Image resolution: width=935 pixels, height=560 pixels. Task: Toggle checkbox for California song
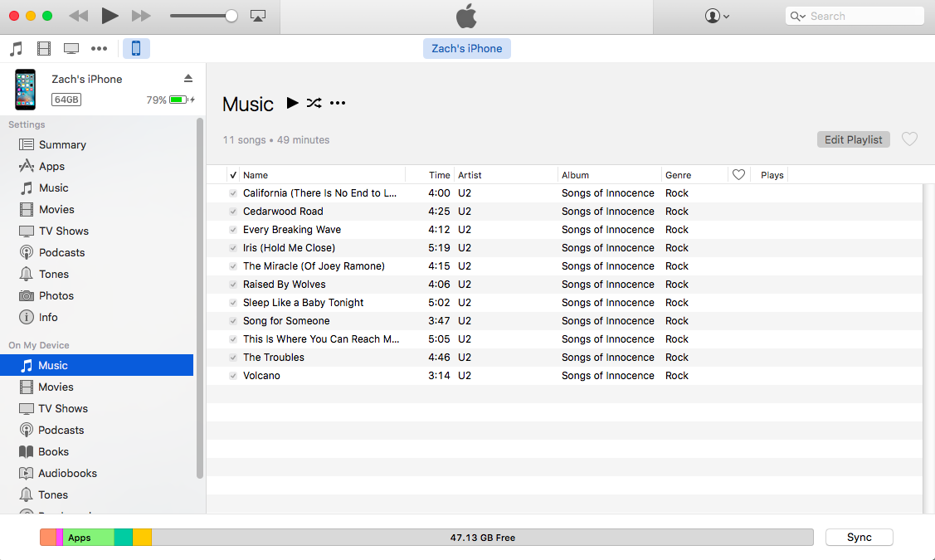(233, 193)
